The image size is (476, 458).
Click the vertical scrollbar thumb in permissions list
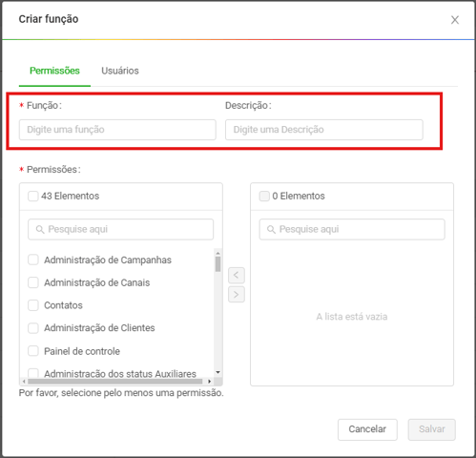217,264
